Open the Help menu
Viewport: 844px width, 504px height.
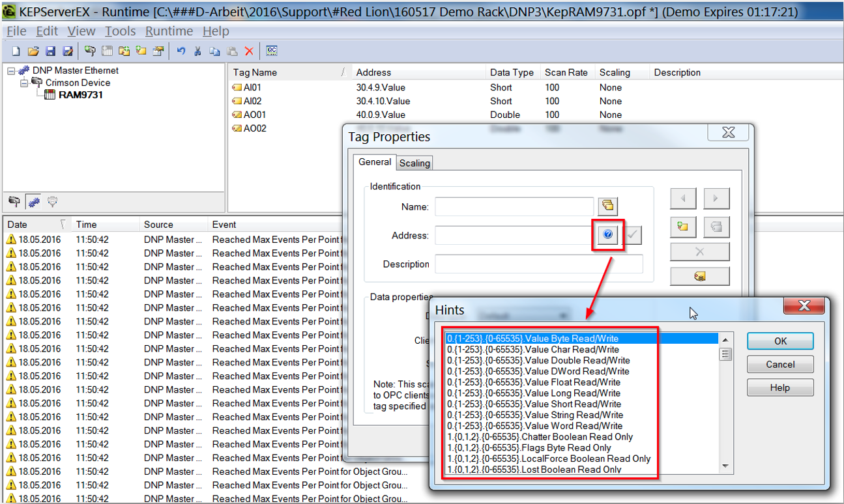click(216, 31)
